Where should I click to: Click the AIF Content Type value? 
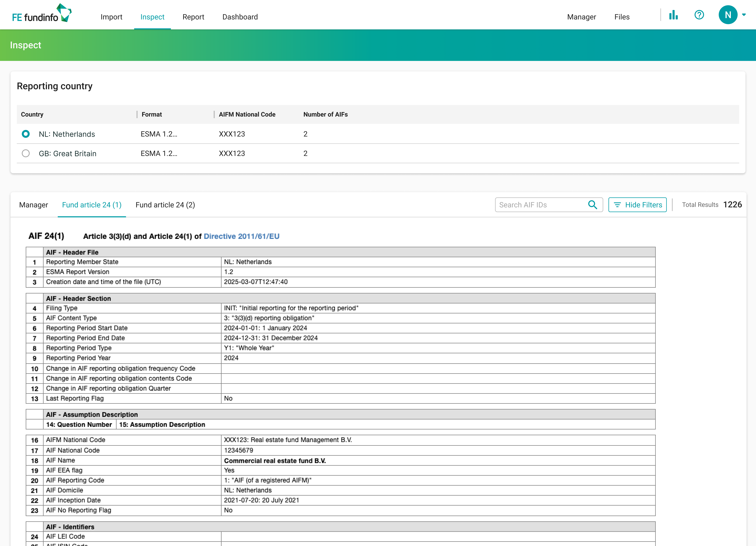269,318
